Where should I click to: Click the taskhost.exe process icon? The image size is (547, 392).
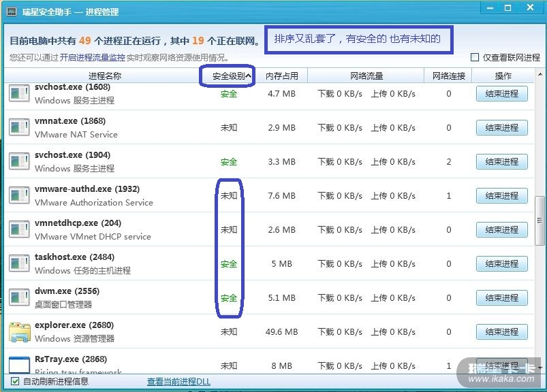[19, 263]
